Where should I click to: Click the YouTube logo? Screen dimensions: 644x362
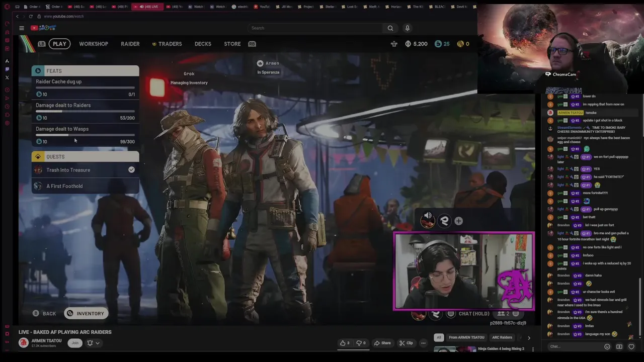coord(43,28)
